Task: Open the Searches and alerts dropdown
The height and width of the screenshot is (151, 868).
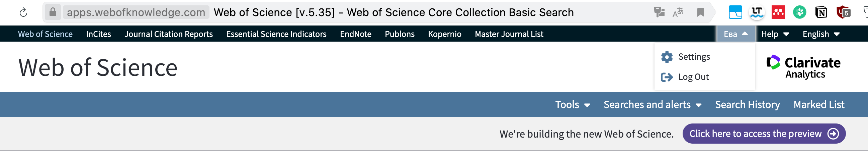Action: click(x=653, y=105)
